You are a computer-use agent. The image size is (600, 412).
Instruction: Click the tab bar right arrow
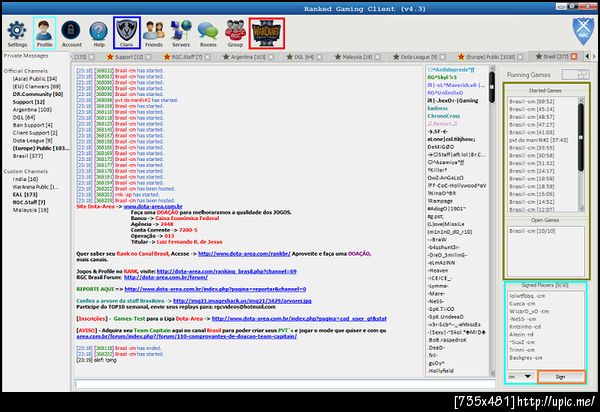pyautogui.click(x=594, y=56)
